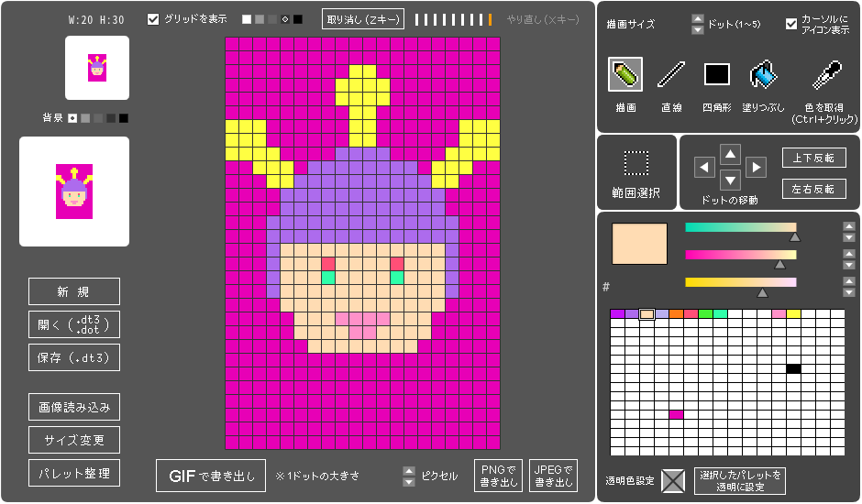Click the transparent color setting icon

pyautogui.click(x=674, y=481)
